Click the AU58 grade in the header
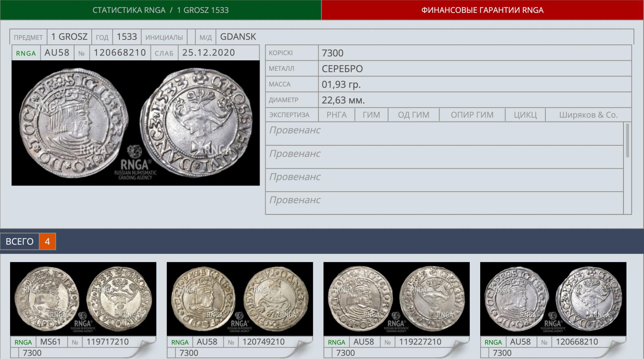The width and height of the screenshot is (644, 359). click(x=57, y=53)
